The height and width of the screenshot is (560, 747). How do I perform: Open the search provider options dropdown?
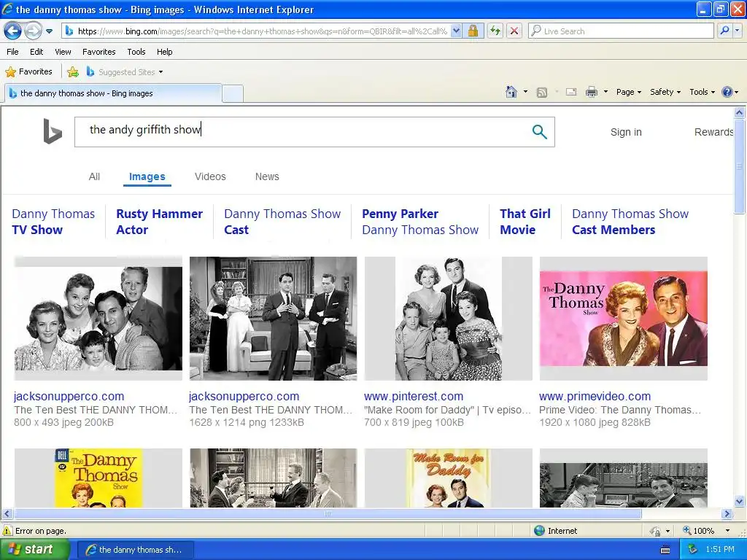[737, 31]
